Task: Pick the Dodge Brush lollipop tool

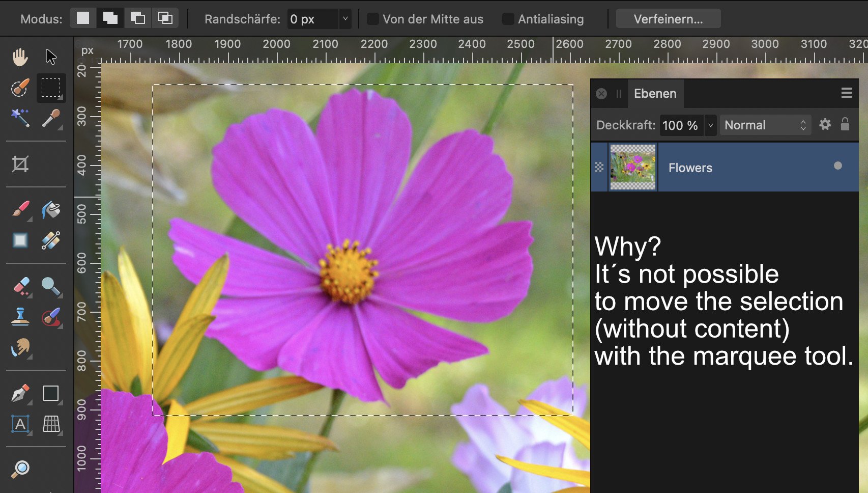Action: click(51, 286)
